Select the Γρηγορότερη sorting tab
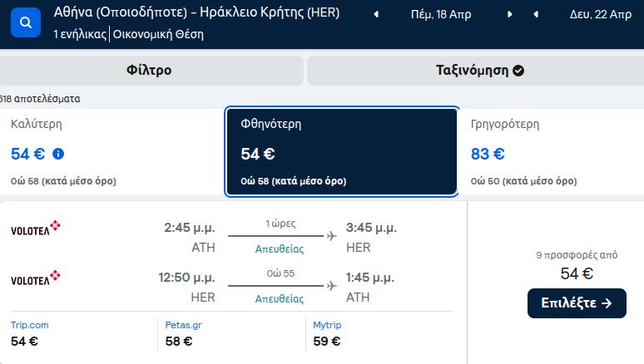Screen dimensions: 644x364 pyautogui.click(x=552, y=152)
